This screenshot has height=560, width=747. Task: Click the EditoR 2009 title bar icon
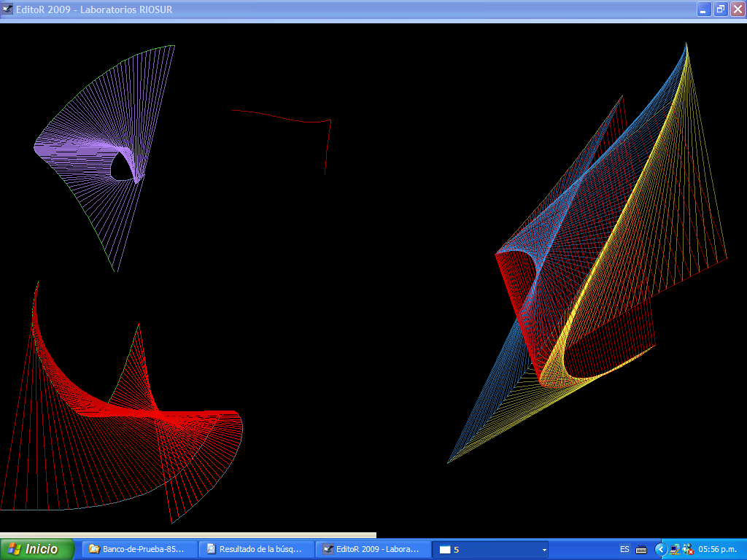tap(8, 9)
